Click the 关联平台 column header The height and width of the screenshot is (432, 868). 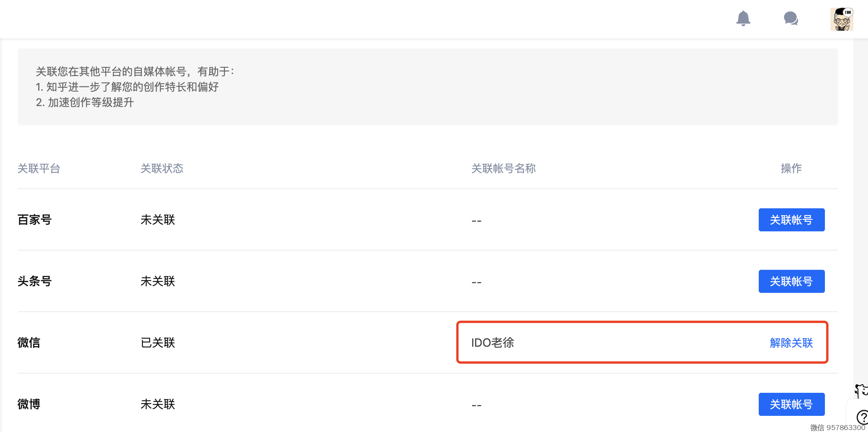(x=39, y=168)
